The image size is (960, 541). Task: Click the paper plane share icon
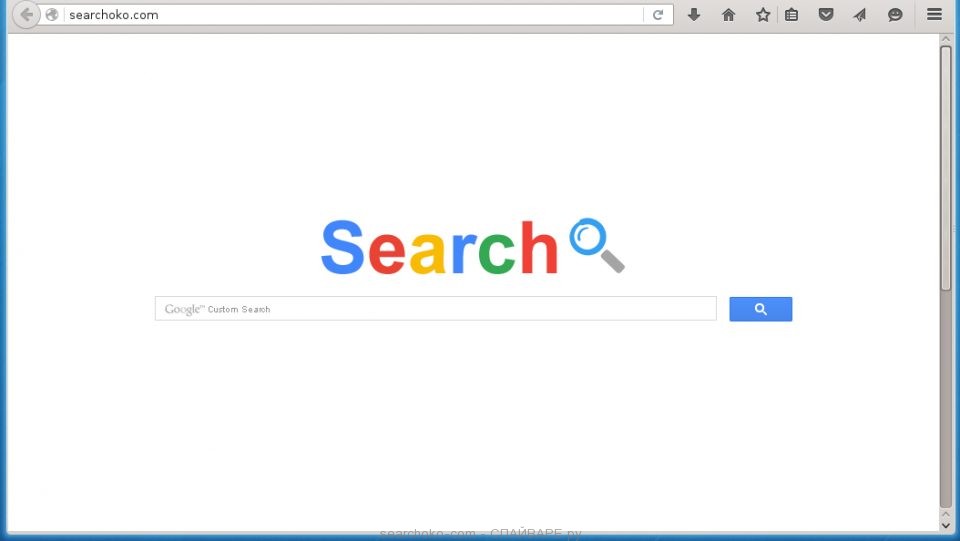click(x=860, y=15)
